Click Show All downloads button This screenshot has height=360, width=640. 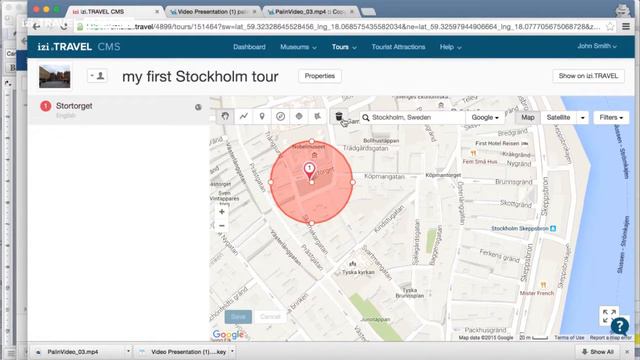pos(598,351)
